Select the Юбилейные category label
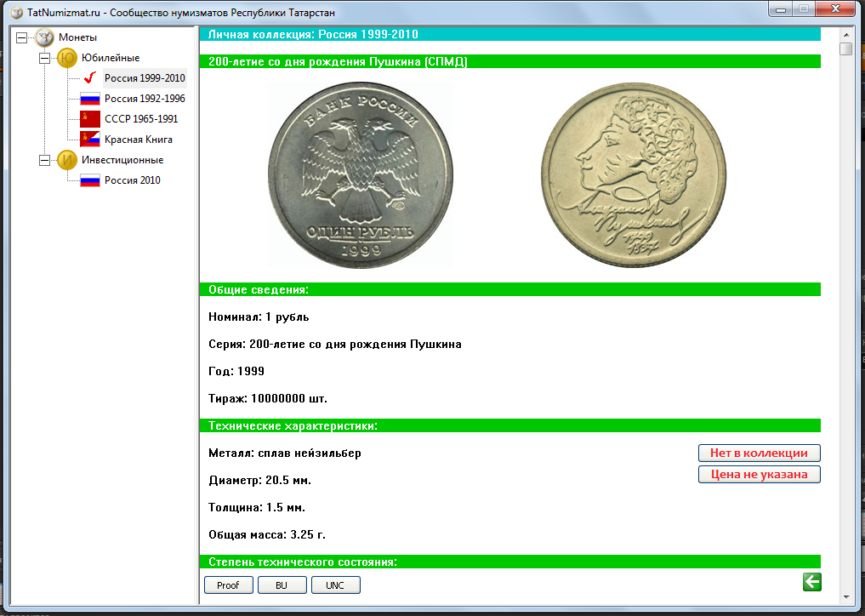 pos(111,57)
